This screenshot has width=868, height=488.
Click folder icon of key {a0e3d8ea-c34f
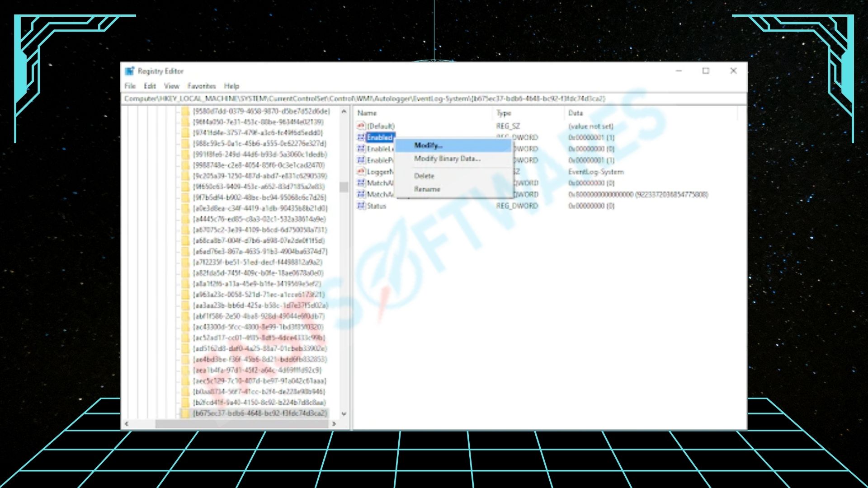(x=185, y=208)
